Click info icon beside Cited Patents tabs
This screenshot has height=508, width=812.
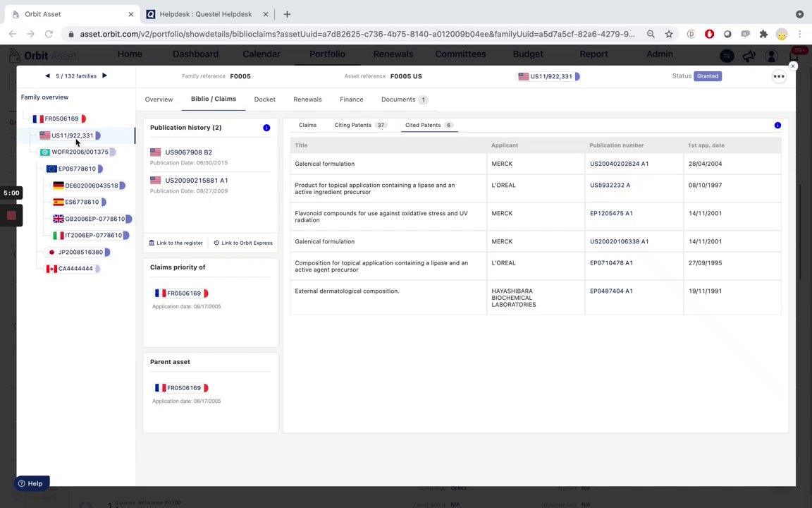tap(777, 126)
